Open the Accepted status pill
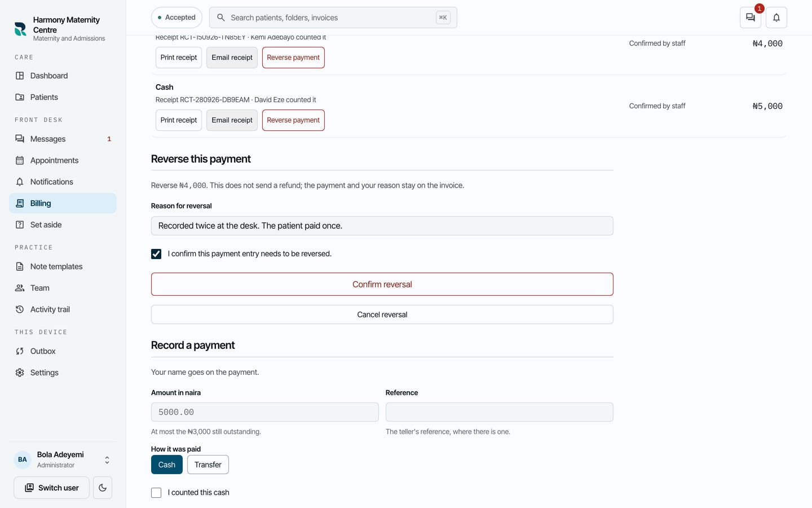 [176, 17]
